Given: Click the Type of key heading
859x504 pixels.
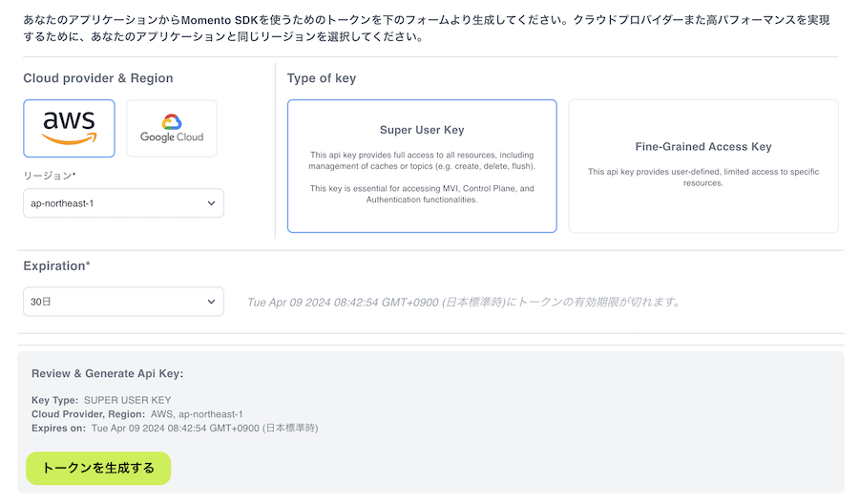Looking at the screenshot, I should pos(322,78).
